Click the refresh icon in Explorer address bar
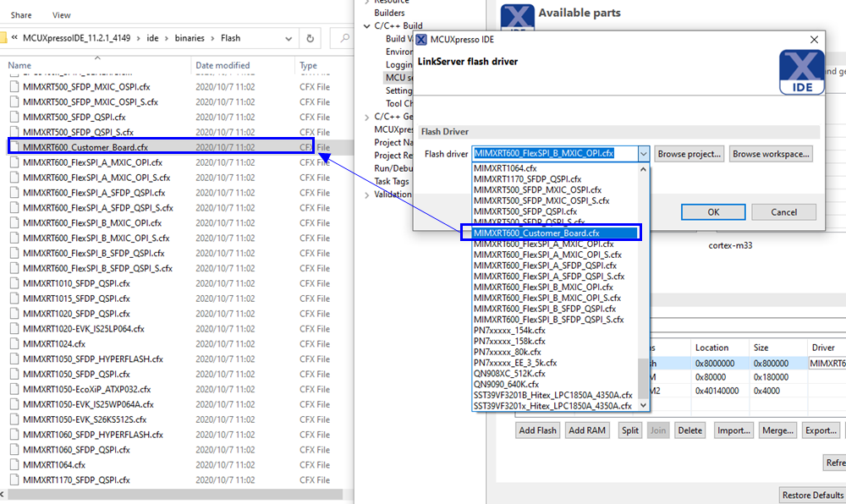 click(310, 38)
